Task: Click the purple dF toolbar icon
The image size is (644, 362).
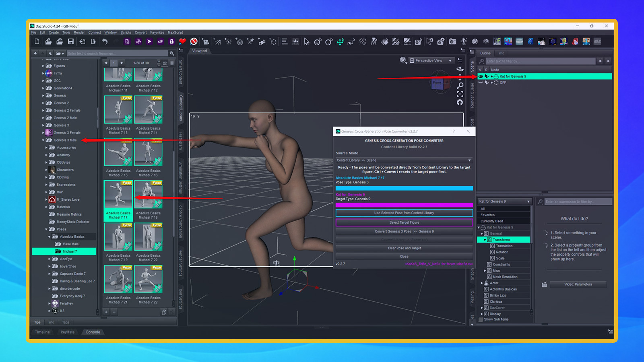Action: pyautogui.click(x=160, y=41)
